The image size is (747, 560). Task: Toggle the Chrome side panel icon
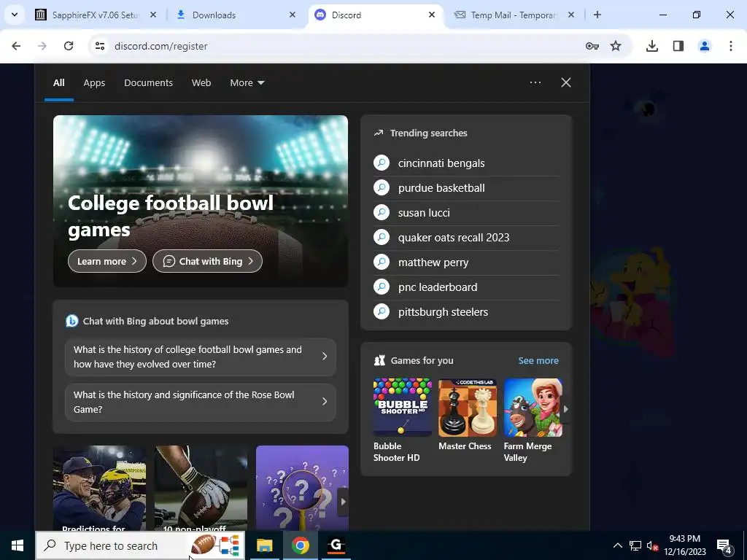click(678, 46)
